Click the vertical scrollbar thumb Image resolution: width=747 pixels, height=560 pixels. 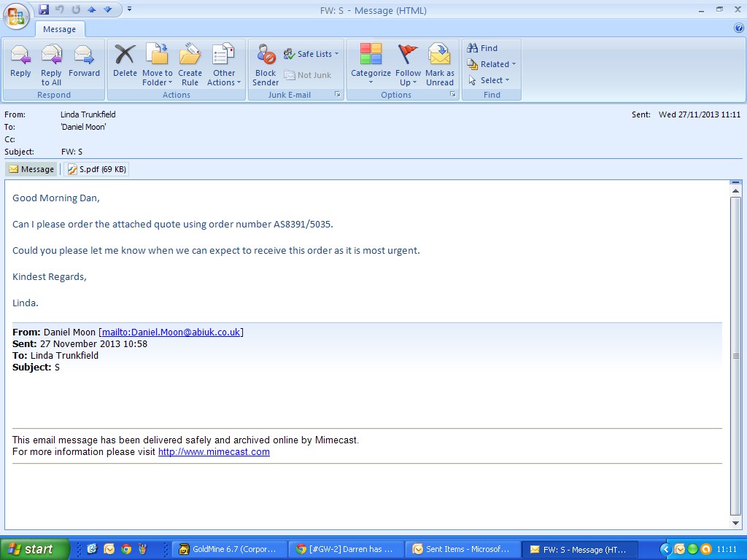coord(735,356)
